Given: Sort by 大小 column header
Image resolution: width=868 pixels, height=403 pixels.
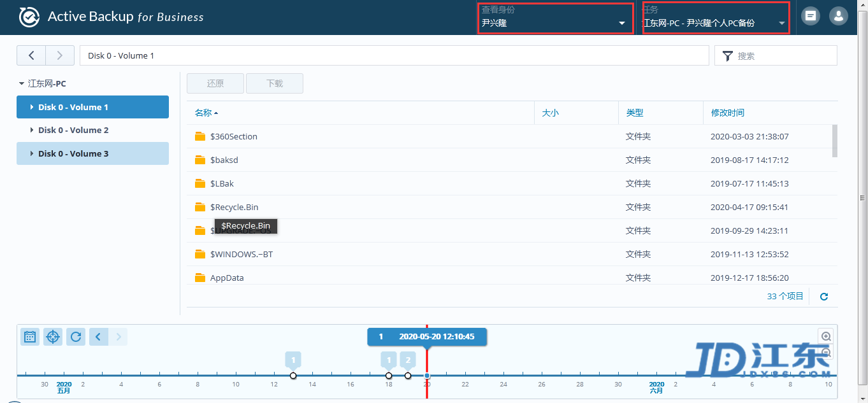Looking at the screenshot, I should click(576, 113).
